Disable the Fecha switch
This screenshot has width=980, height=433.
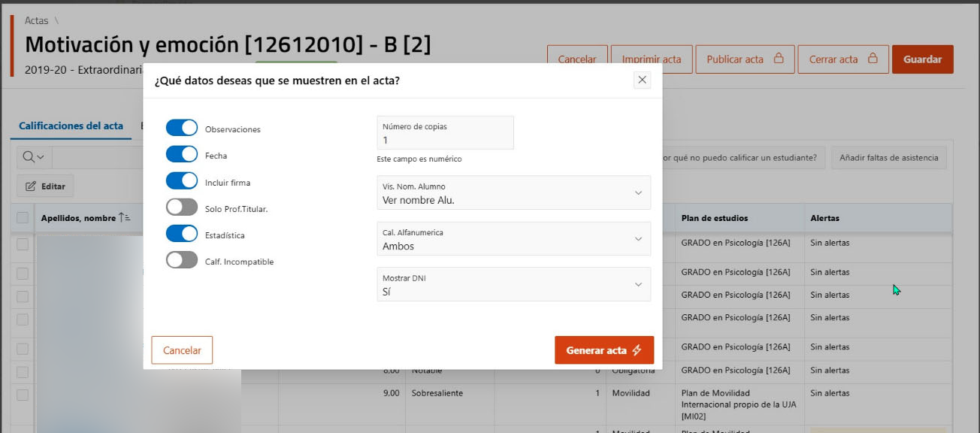click(x=181, y=155)
